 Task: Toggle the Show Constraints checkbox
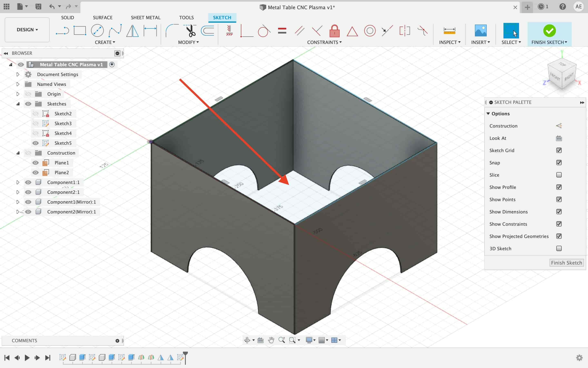click(x=559, y=224)
